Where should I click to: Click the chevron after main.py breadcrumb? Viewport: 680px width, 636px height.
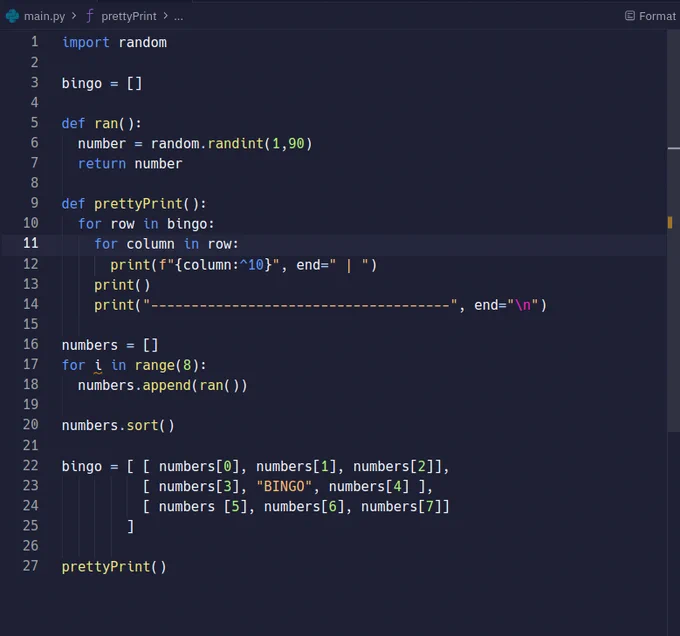pos(74,16)
